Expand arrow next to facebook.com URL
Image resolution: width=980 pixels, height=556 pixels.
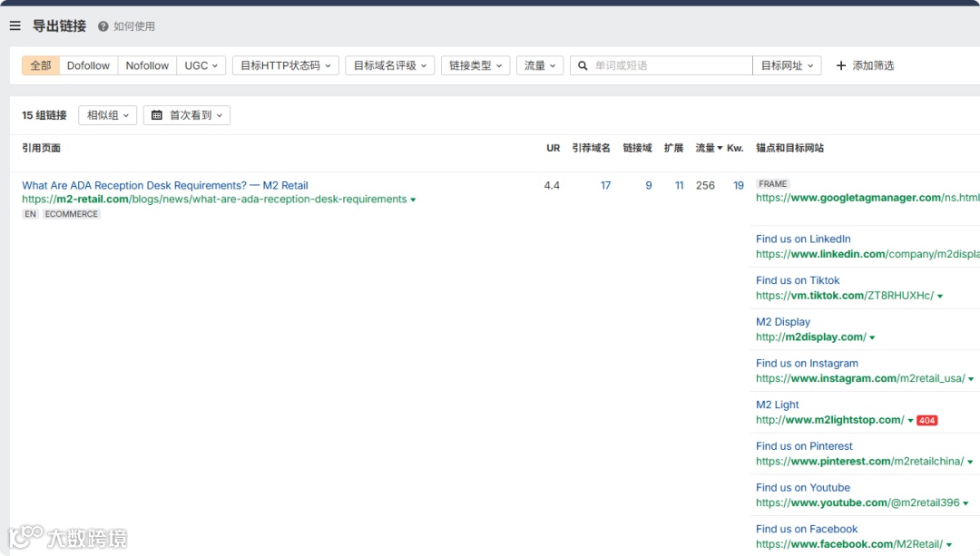coord(949,545)
